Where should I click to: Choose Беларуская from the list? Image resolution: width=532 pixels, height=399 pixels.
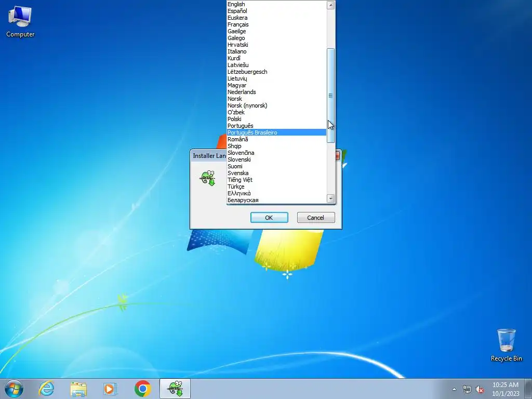coord(276,200)
